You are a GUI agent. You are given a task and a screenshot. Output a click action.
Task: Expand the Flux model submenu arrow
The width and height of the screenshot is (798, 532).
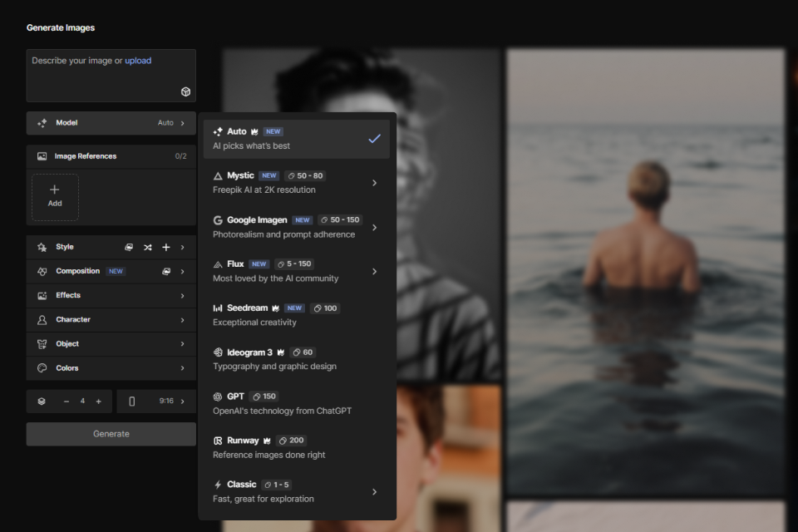coord(374,271)
